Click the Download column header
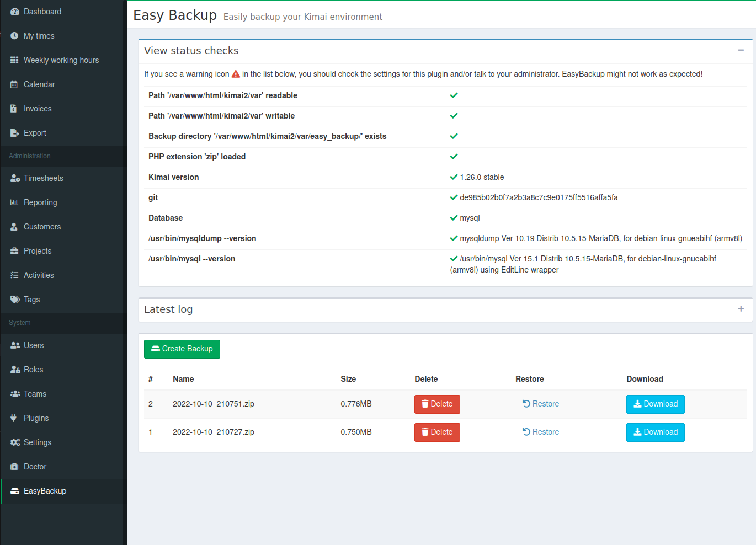This screenshot has height=545, width=756. [645, 379]
